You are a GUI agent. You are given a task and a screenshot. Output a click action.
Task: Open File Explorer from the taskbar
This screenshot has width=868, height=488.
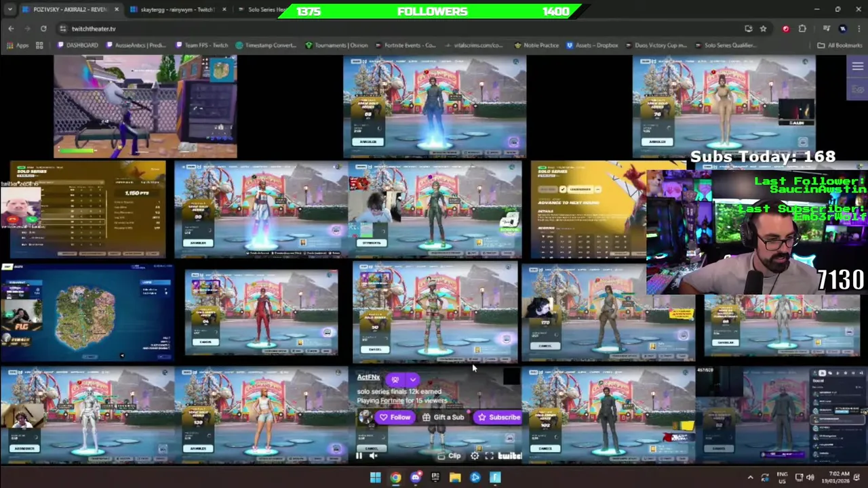pos(455,477)
